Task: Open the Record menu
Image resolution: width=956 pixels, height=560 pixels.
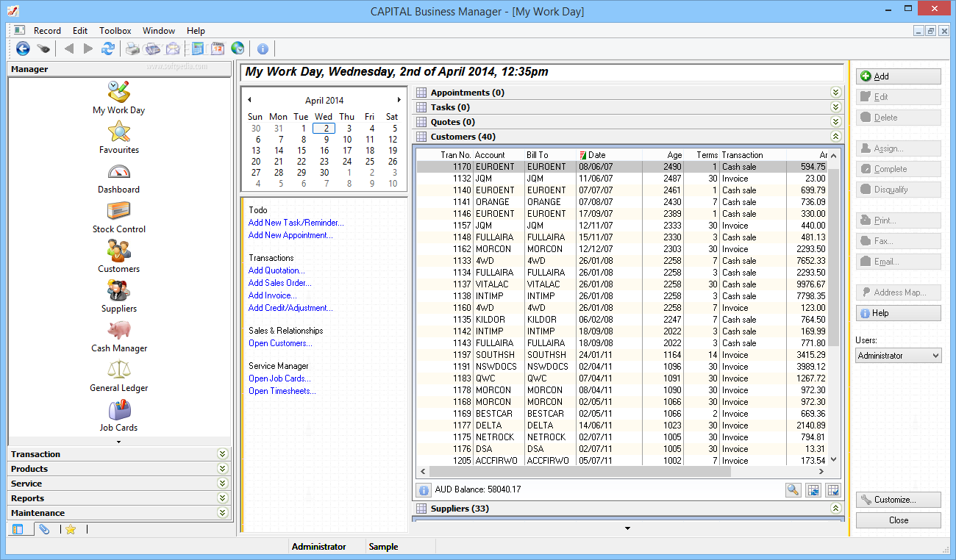Action: coord(47,31)
